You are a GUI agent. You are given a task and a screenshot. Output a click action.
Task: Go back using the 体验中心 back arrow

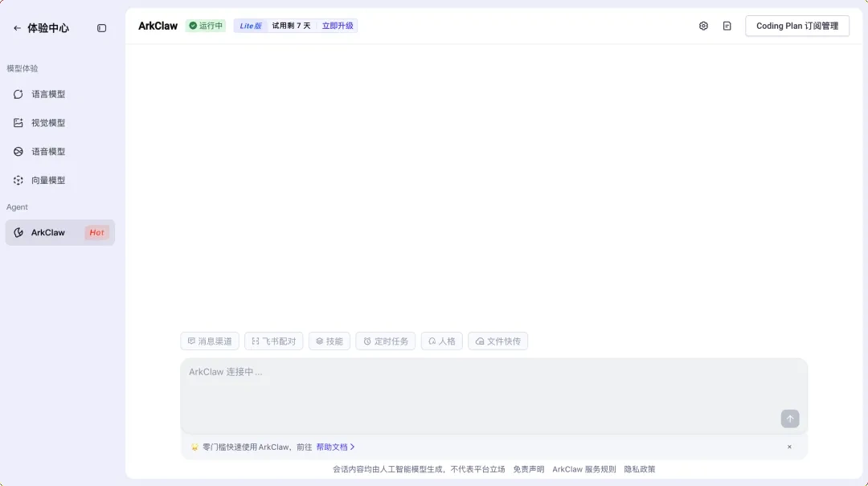click(x=16, y=28)
